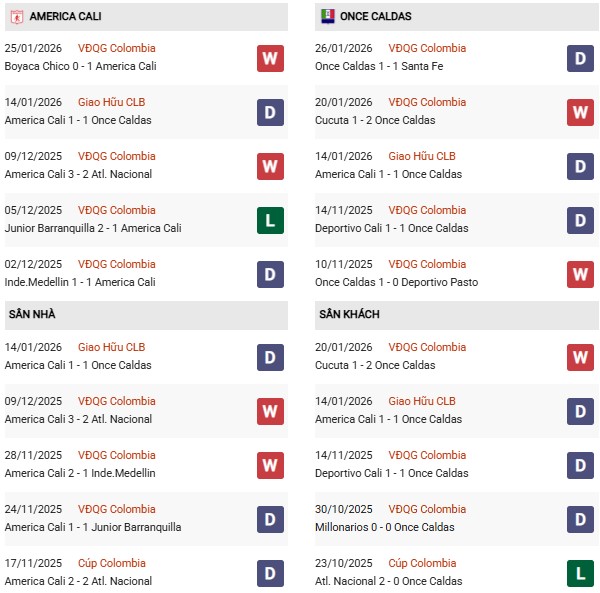
Task: Click the D badge for Millonarios 0-0 match
Action: coord(580,519)
